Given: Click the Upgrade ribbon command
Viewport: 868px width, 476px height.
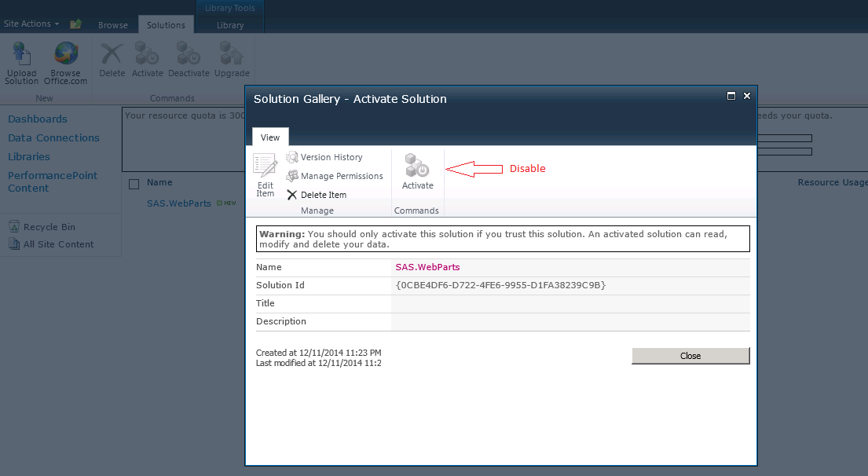Looking at the screenshot, I should [x=232, y=60].
